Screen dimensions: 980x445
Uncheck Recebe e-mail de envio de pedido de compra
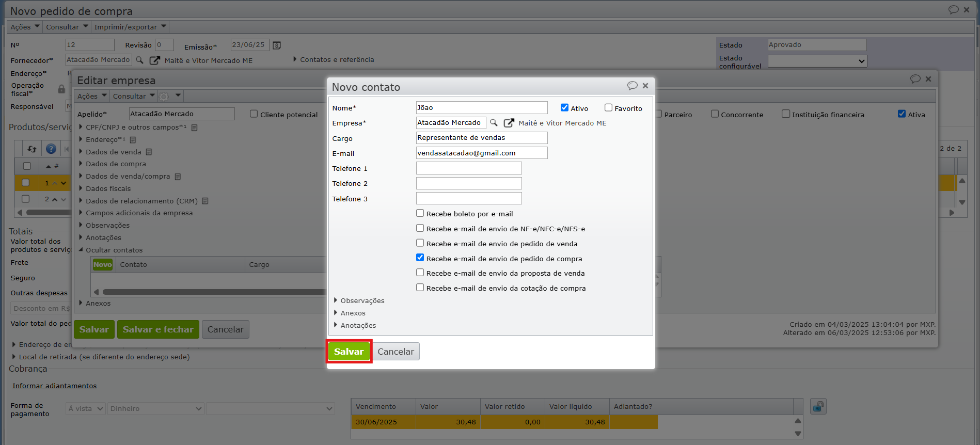(420, 258)
